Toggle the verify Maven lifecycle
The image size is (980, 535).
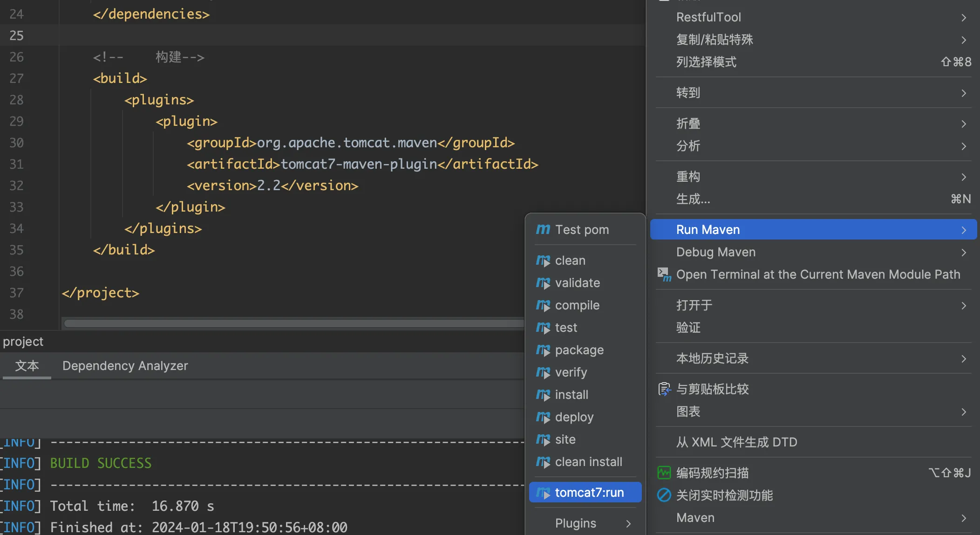(571, 372)
